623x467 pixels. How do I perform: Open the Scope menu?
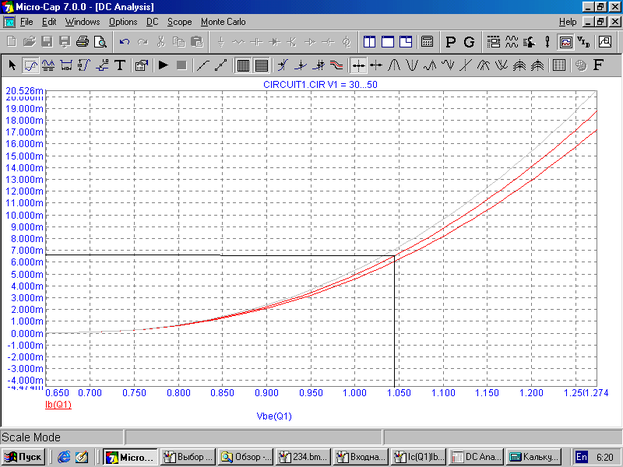(x=180, y=21)
